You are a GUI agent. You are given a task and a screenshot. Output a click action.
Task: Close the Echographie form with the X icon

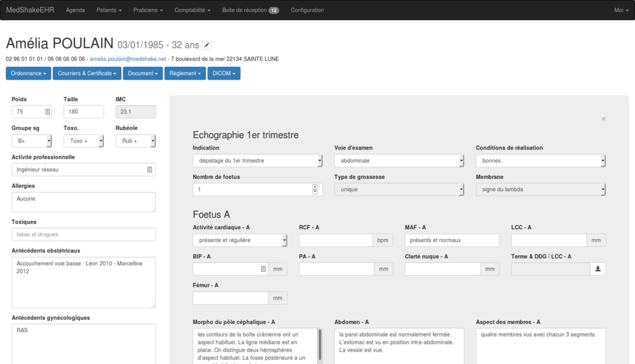click(603, 119)
